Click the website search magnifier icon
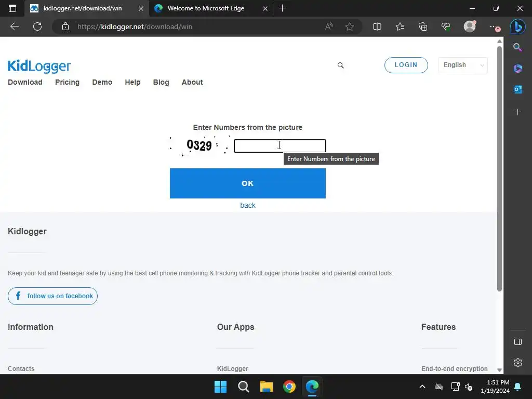Viewport: 532px width, 399px height. pyautogui.click(x=341, y=65)
